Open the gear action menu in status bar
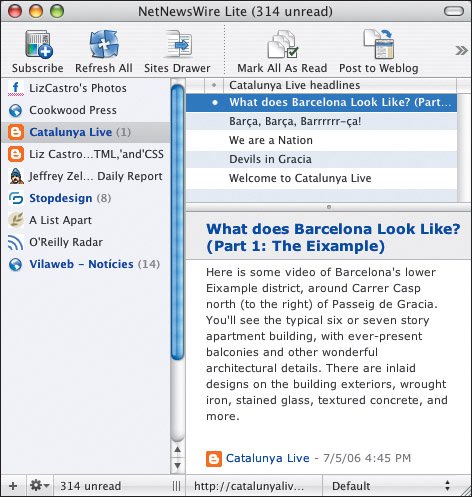The image size is (472, 497). click(x=39, y=486)
